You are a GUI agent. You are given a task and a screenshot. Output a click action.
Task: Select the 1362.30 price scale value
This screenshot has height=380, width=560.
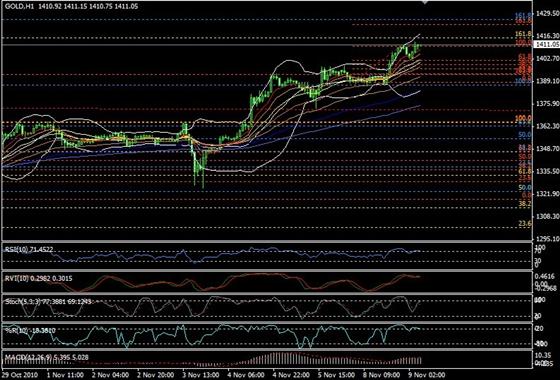[x=548, y=126]
